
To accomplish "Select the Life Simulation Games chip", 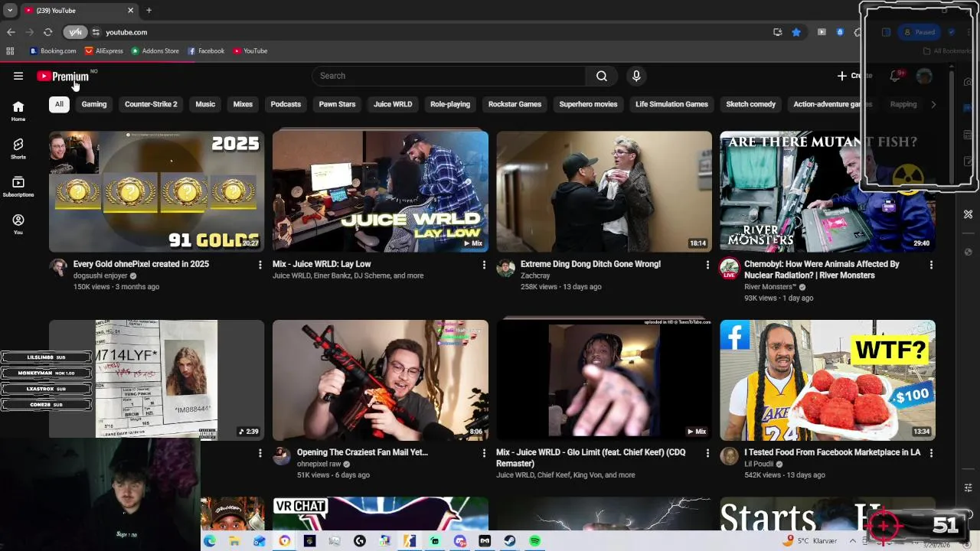I will (671, 104).
